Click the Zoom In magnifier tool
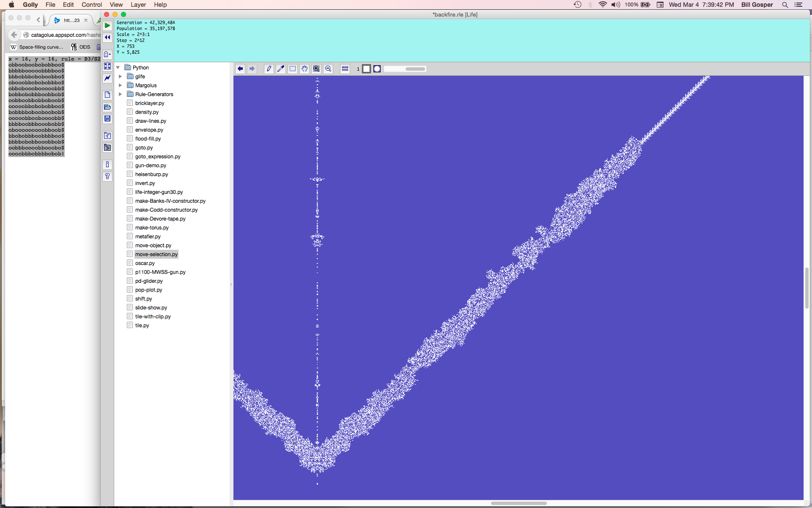 (x=316, y=69)
